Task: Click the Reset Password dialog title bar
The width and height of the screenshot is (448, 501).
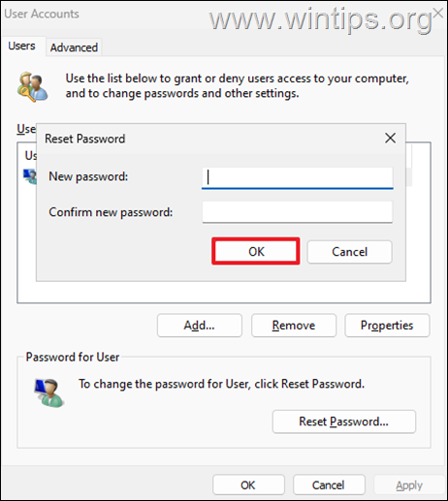Action: pyautogui.click(x=210, y=139)
